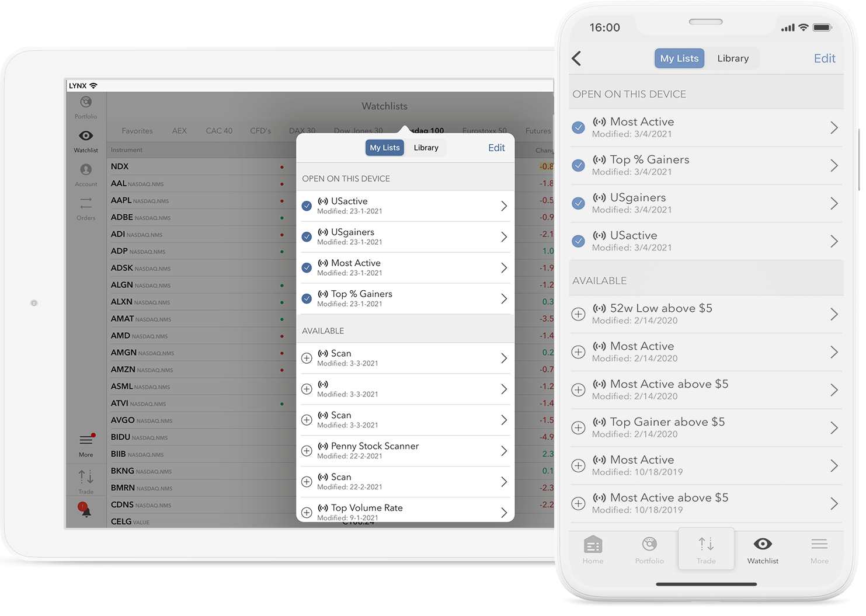Uncheck Most Active list on tablet

[x=307, y=267]
